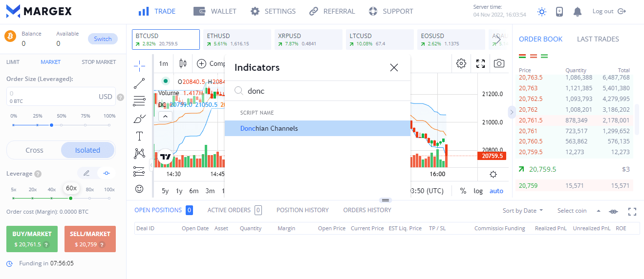Switch to the LAST TRADES tab
Viewport: 644px width, 279px height.
click(598, 39)
